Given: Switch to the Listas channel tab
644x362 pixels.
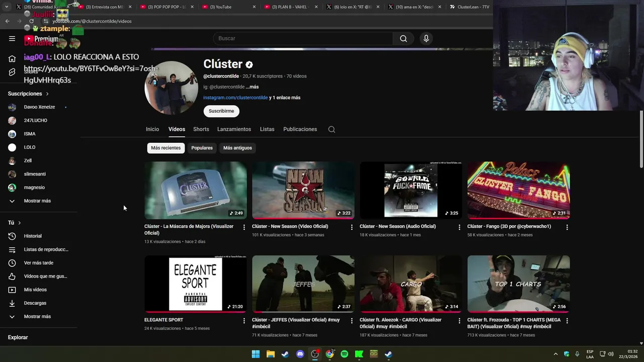Looking at the screenshot, I should tap(267, 129).
